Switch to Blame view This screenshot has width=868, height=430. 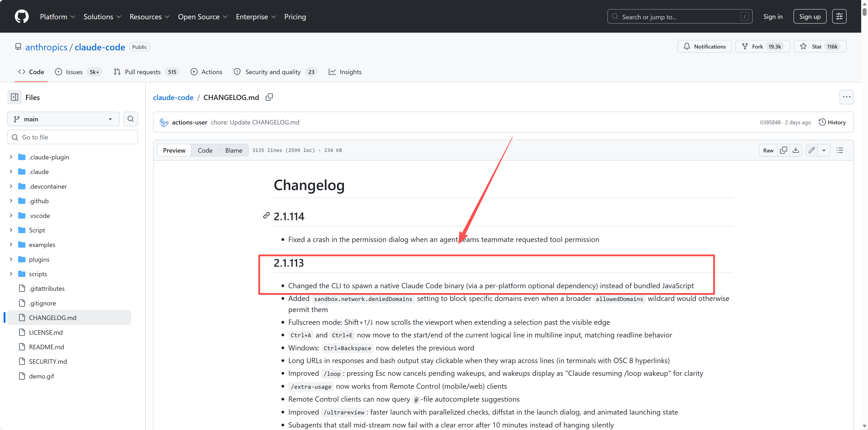click(234, 150)
